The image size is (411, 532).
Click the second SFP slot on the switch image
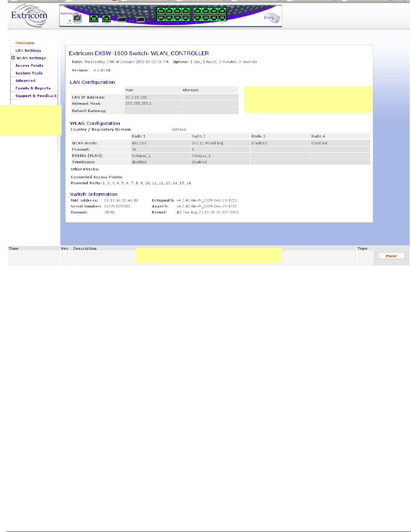coord(141,20)
